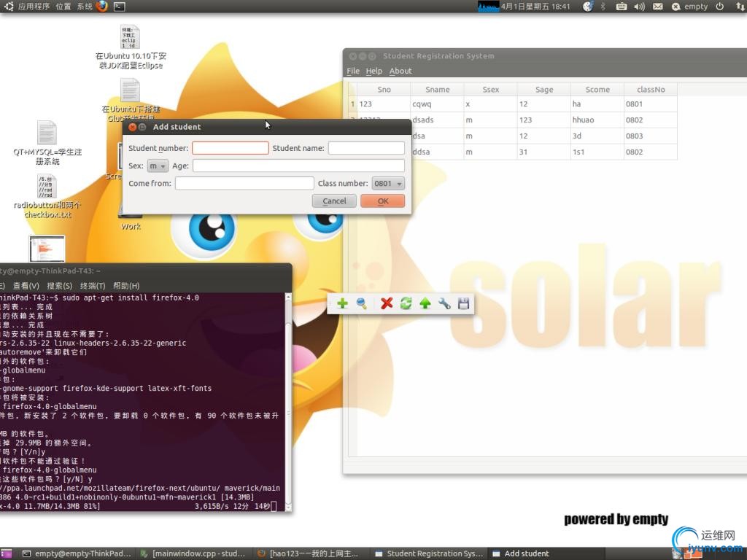This screenshot has height=560, width=747.
Task: Open the terminal launcher in top panel
Action: pyautogui.click(x=119, y=6)
